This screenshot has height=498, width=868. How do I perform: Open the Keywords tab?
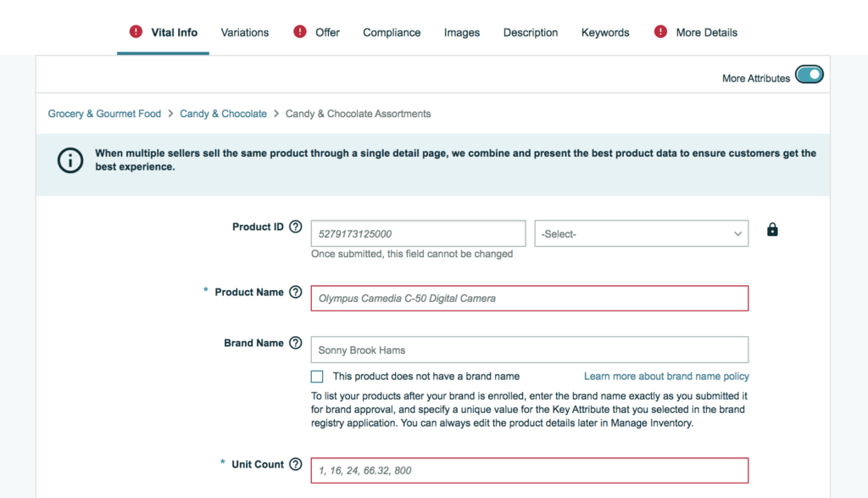(605, 32)
